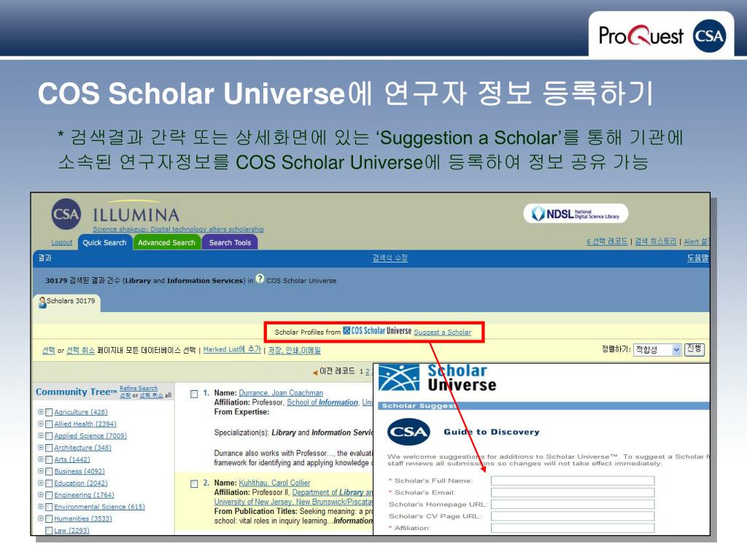
Task: Click the Suggest a Scholar link
Action: coord(443,332)
